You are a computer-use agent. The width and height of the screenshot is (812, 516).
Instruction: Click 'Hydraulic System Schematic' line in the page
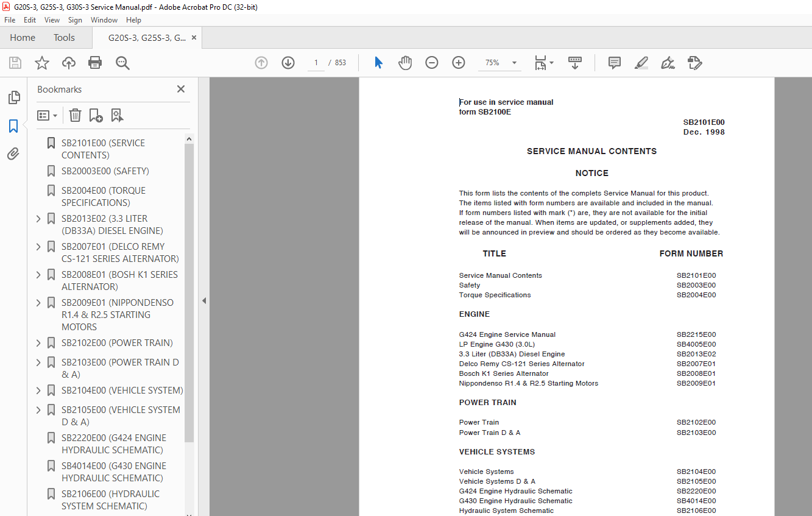506,511
